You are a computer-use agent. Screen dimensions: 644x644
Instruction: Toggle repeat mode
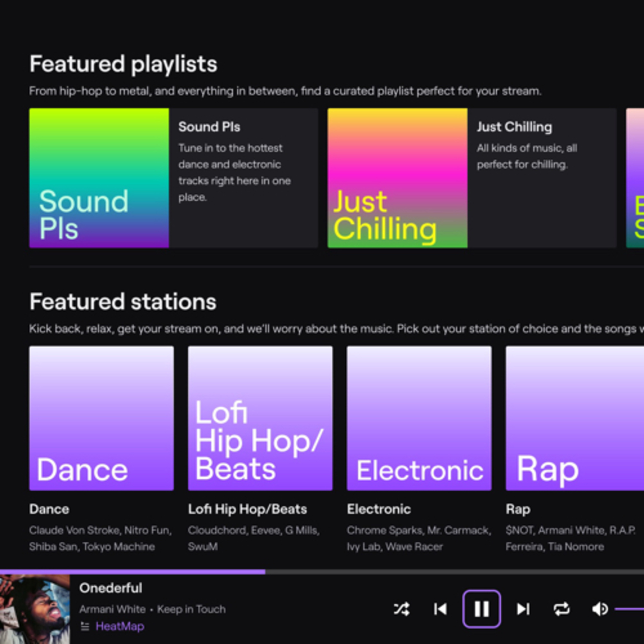pyautogui.click(x=561, y=609)
